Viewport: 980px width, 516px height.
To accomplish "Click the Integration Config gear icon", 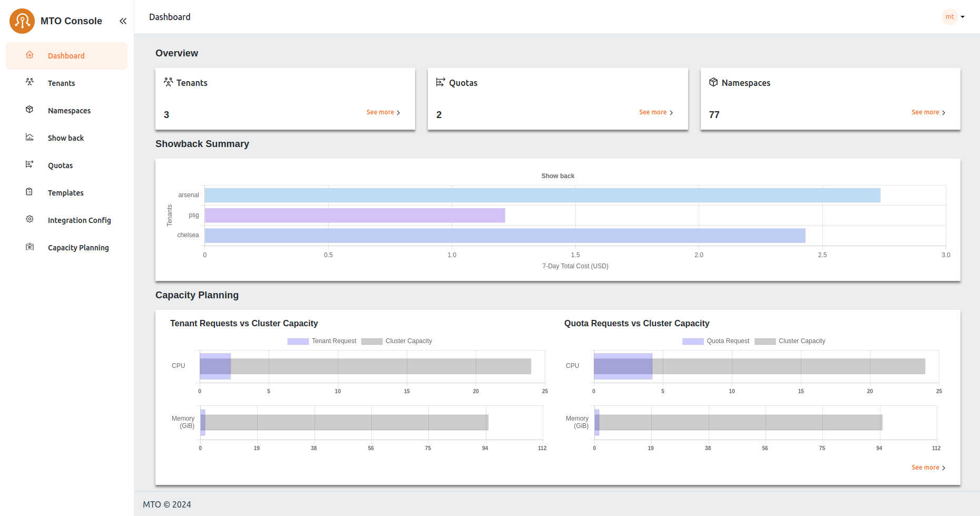I will [x=30, y=219].
